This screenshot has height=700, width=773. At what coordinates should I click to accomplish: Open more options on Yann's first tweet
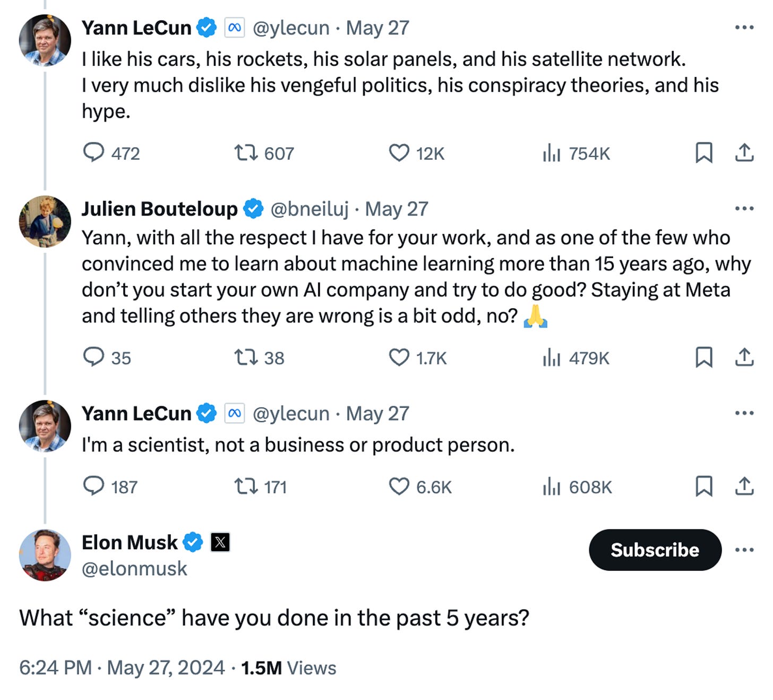[744, 28]
